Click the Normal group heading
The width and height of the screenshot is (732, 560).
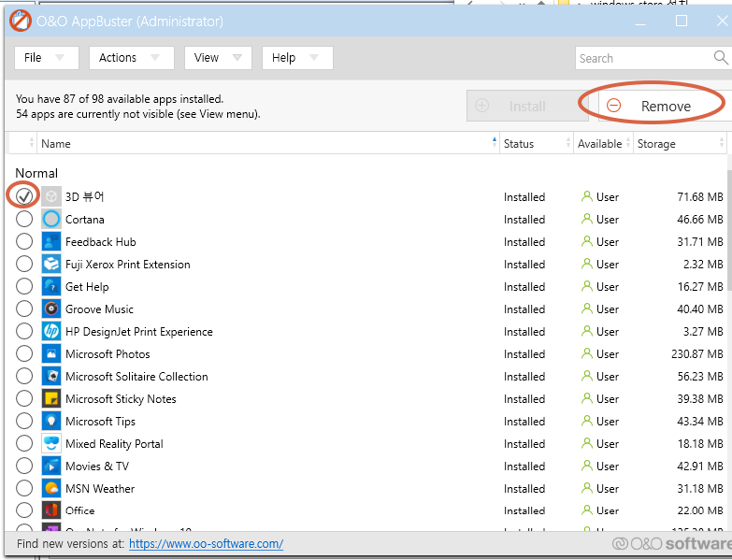36,173
